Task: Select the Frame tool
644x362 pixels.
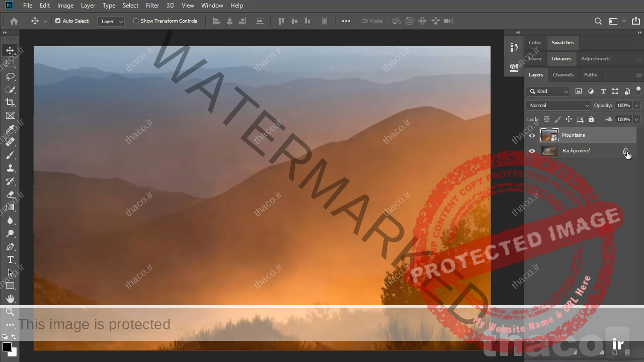Action: click(x=10, y=116)
